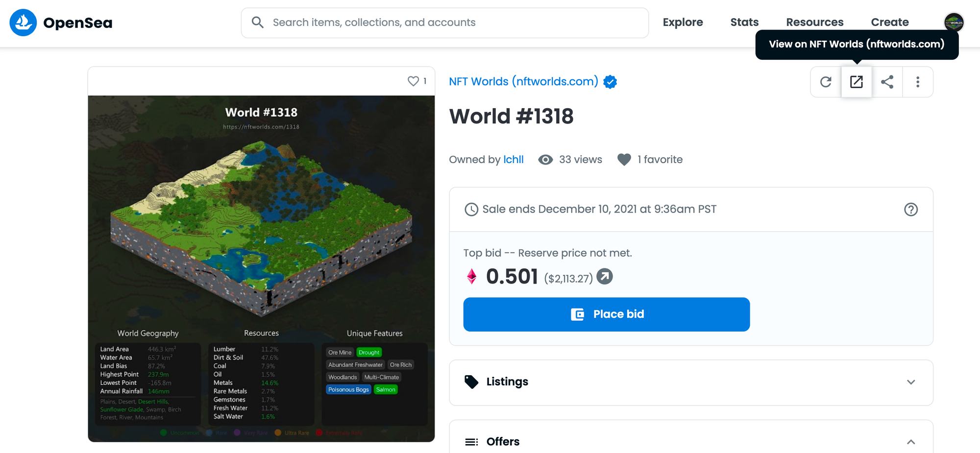
Task: Expand the Listings section chevron
Action: click(911, 382)
